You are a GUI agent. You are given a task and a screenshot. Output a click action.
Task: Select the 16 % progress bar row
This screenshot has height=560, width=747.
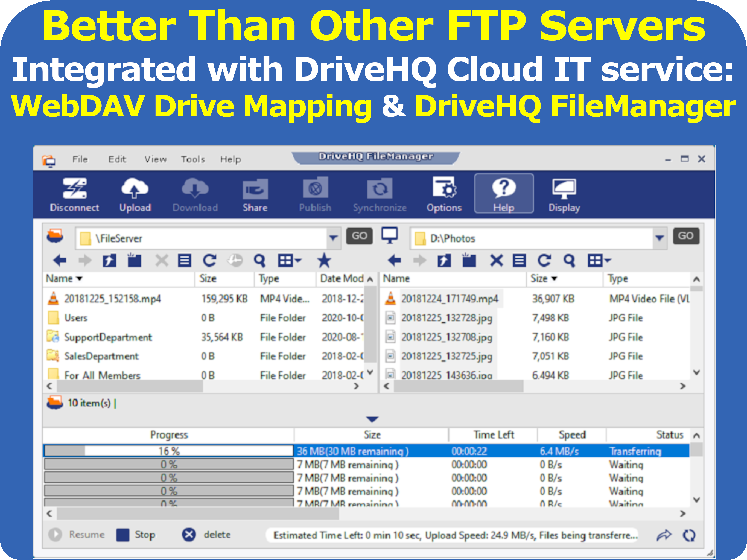point(168,451)
